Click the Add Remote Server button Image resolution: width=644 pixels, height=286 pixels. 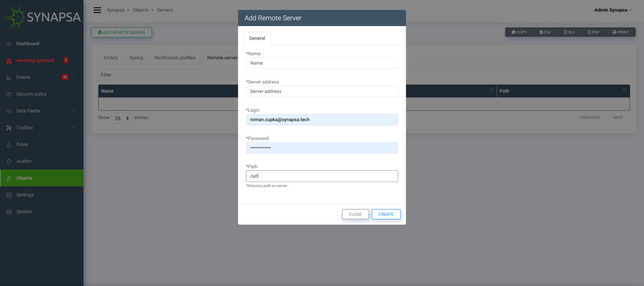[x=122, y=32]
